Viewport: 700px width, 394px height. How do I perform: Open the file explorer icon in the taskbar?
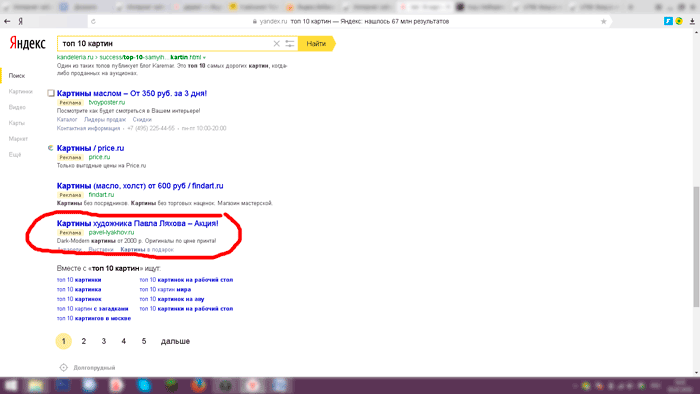click(x=36, y=386)
